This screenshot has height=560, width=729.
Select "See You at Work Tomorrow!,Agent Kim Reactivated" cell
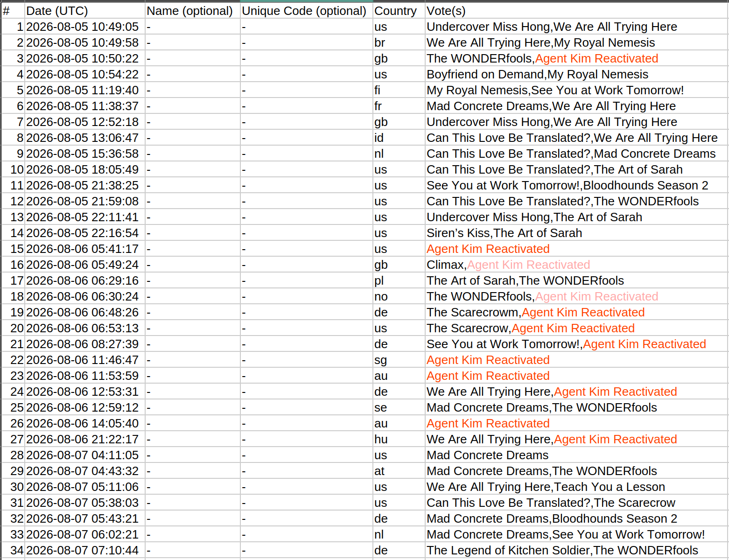[576, 344]
